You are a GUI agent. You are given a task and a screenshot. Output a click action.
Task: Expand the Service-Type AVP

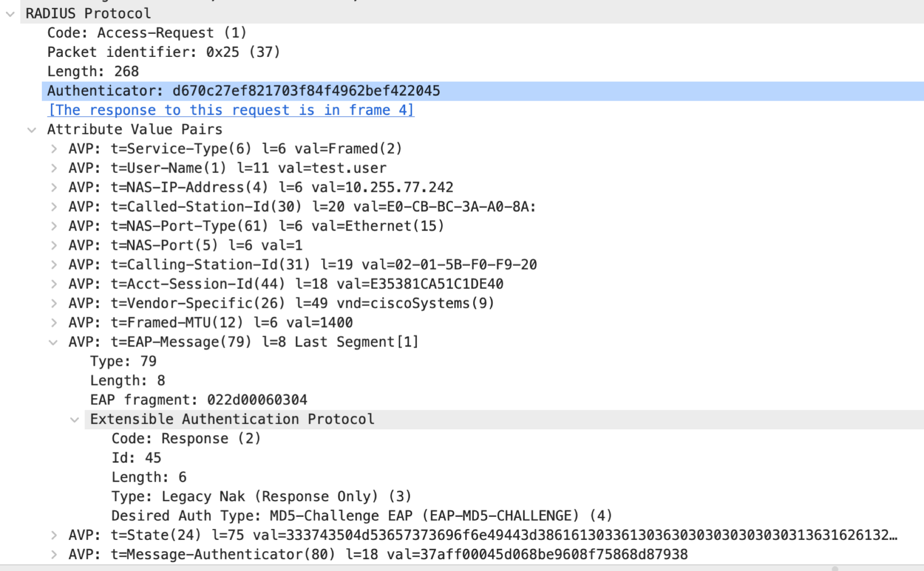pos(54,149)
